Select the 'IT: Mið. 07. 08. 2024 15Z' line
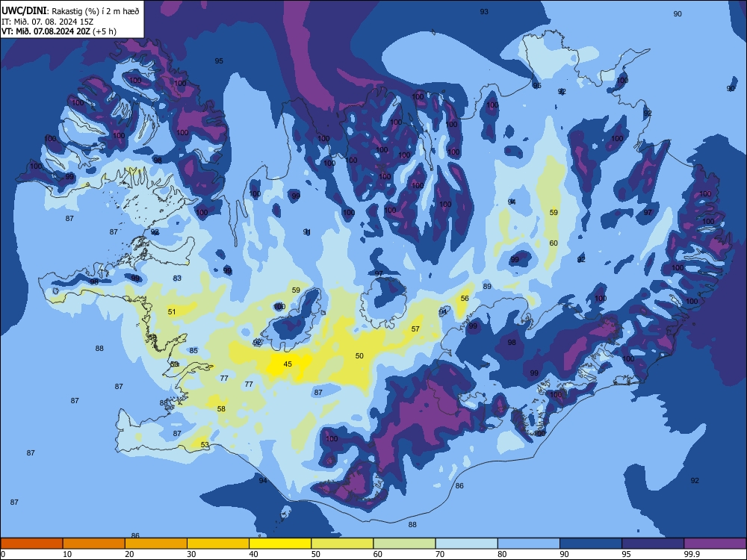747x560 pixels. pyautogui.click(x=48, y=22)
